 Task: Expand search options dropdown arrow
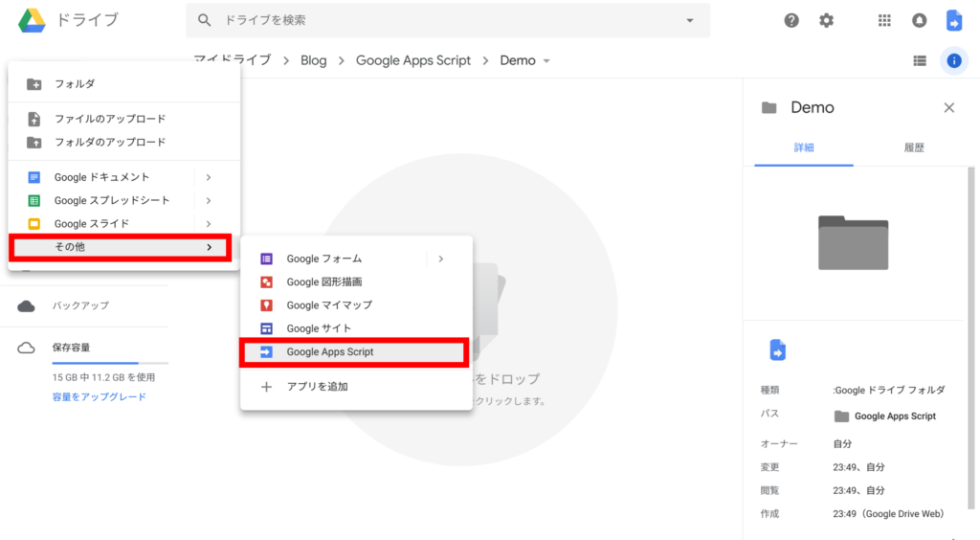pyautogui.click(x=690, y=20)
